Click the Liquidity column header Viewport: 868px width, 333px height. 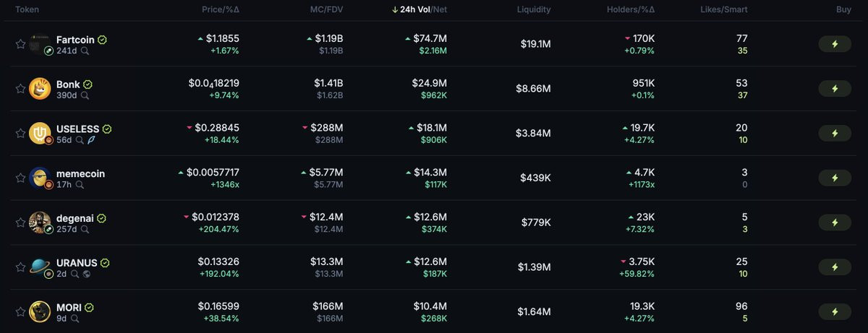coord(534,10)
